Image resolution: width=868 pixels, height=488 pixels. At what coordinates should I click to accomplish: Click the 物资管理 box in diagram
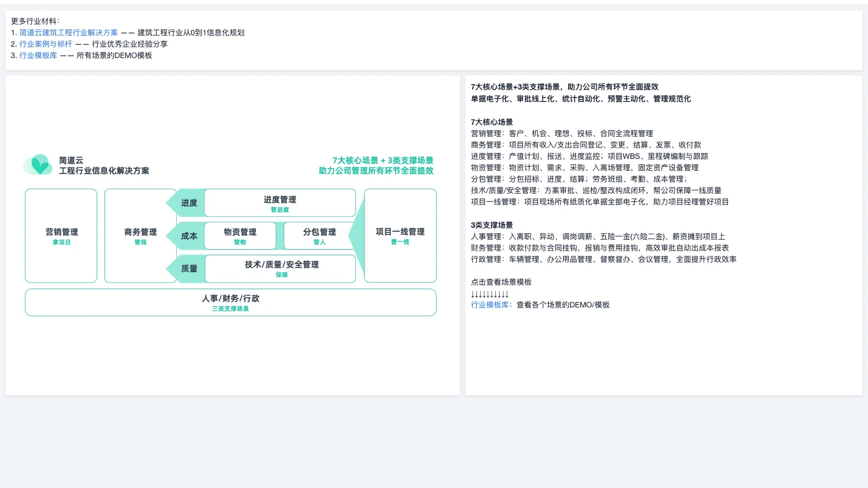click(x=240, y=236)
